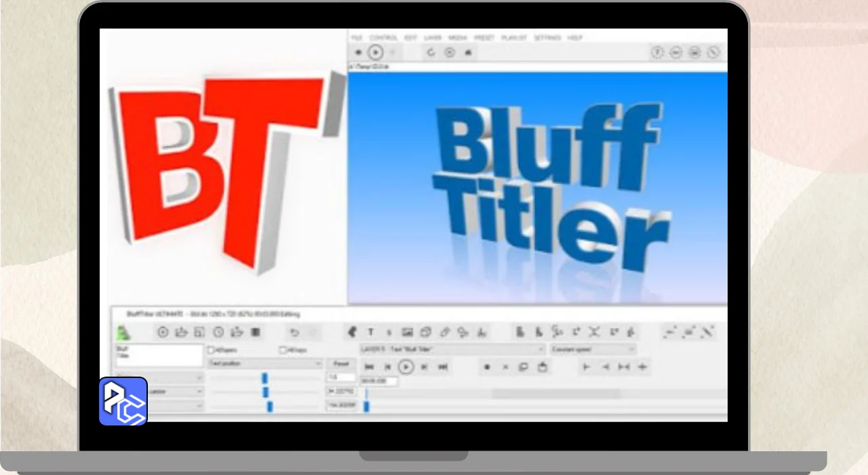The width and height of the screenshot is (868, 475).
Task: Open the Constant speed dropdown
Action: pos(593,349)
